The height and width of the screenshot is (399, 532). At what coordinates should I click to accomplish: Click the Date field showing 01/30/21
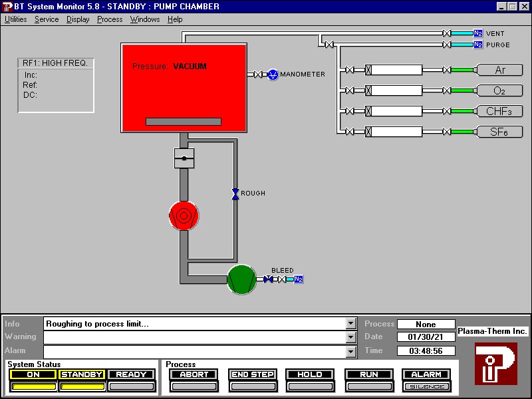[x=426, y=337]
